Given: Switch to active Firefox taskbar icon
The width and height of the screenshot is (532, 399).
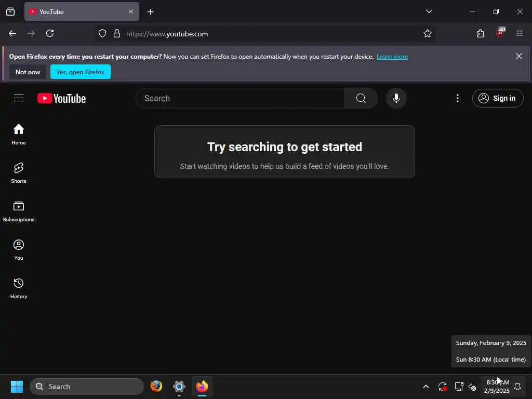Looking at the screenshot, I should coord(202,387).
